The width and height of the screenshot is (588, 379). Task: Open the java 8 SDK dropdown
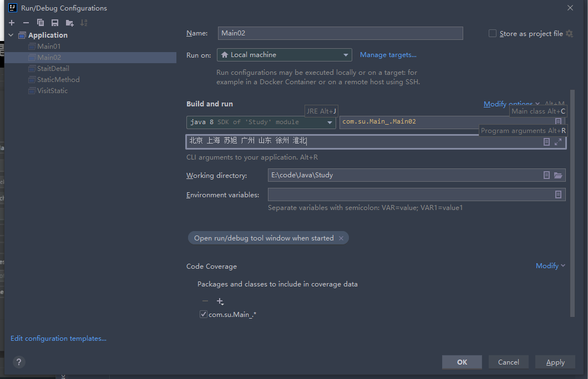tap(261, 122)
